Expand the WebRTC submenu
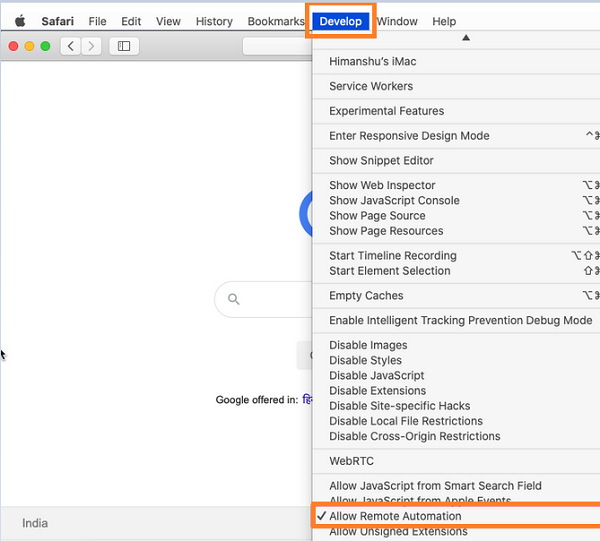 [457, 461]
